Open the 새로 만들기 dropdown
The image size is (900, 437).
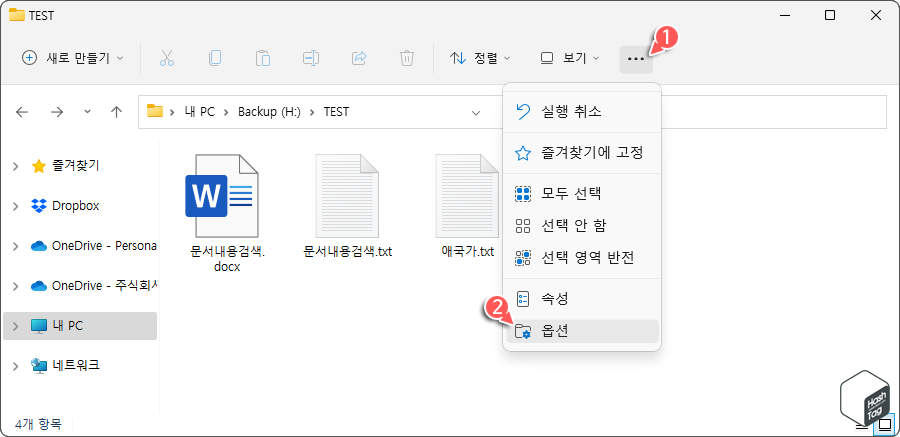point(72,58)
